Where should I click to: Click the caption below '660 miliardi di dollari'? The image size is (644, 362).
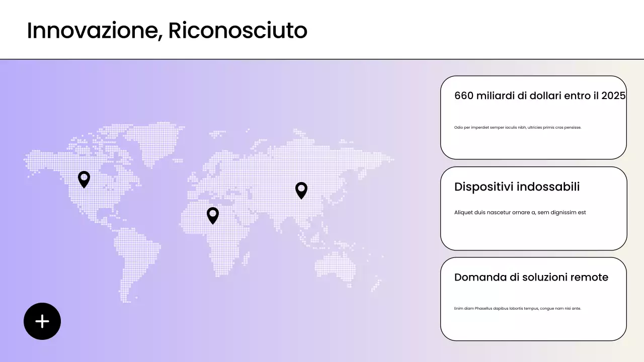click(517, 127)
